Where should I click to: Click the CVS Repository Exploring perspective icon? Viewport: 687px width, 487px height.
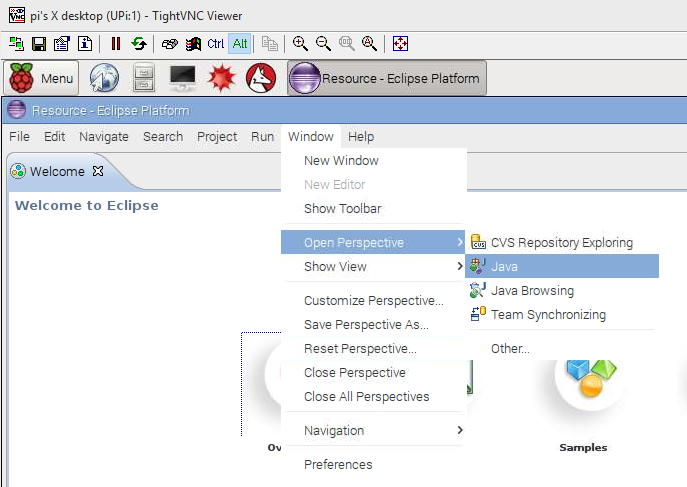(x=478, y=242)
